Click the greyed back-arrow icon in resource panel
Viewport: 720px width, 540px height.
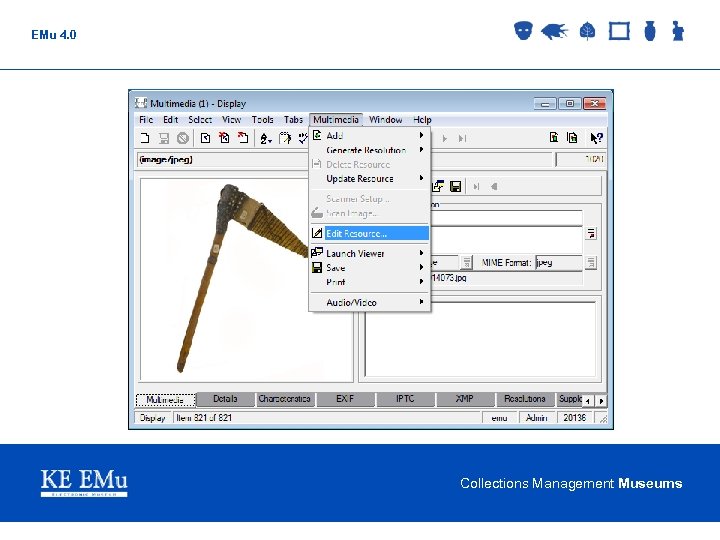pyautogui.click(x=494, y=186)
